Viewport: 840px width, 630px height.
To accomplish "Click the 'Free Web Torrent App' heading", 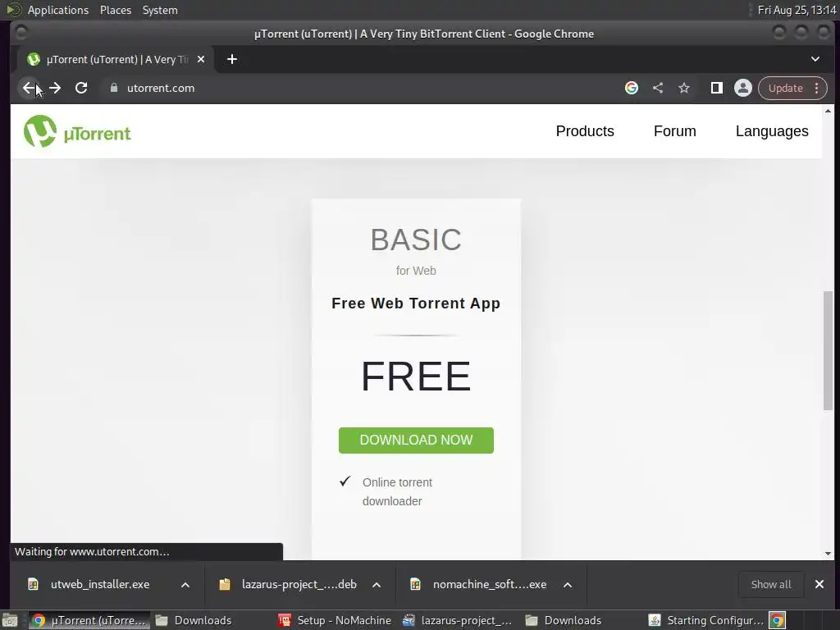I will pos(416,304).
